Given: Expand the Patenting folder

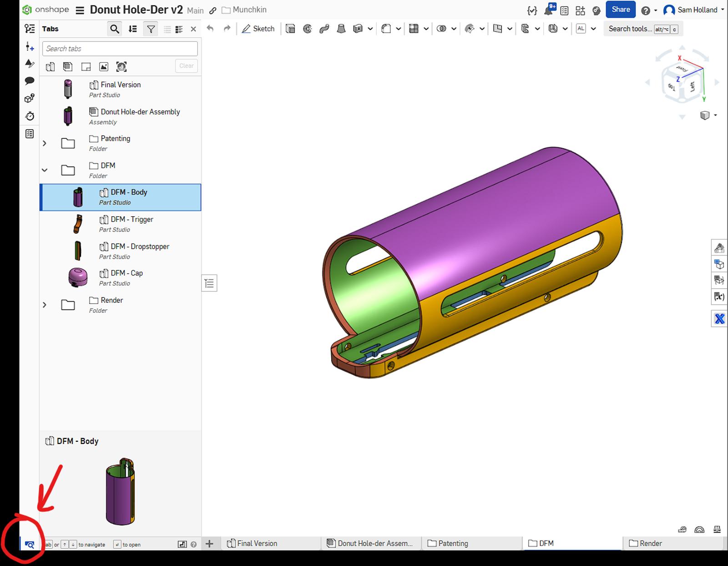Looking at the screenshot, I should point(45,143).
